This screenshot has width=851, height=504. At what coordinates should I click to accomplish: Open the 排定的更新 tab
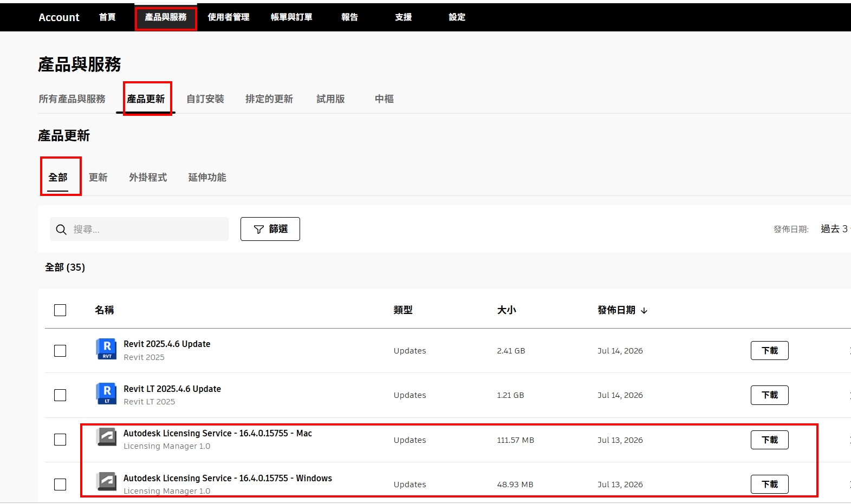pos(269,99)
